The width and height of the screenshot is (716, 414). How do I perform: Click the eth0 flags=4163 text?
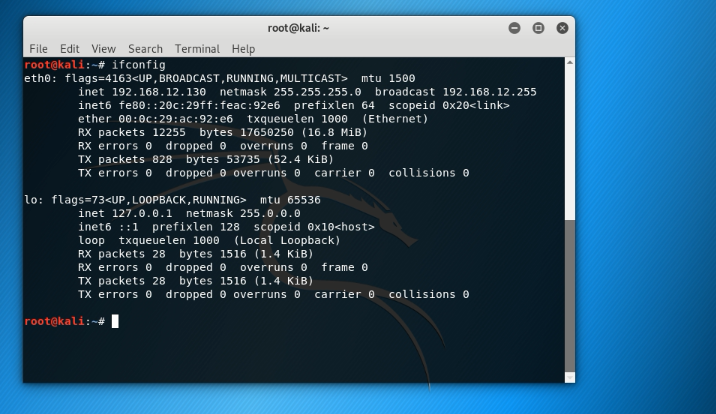click(x=98, y=79)
